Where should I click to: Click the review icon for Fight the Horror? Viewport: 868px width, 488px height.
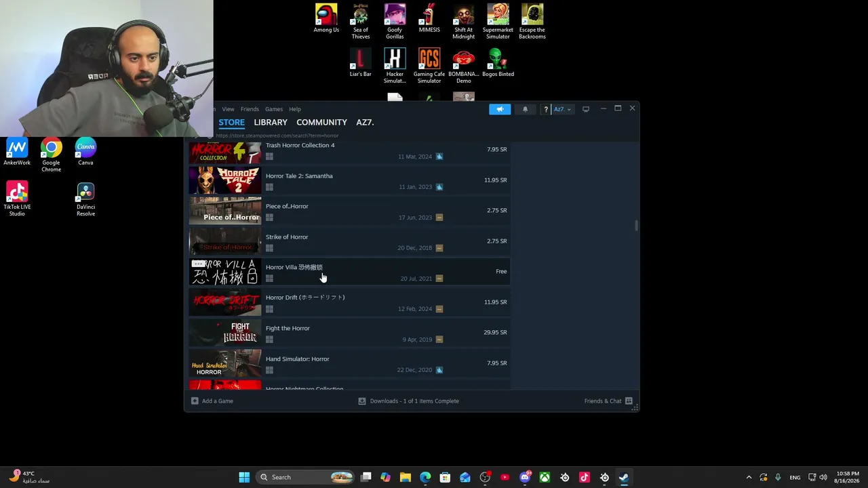(439, 340)
